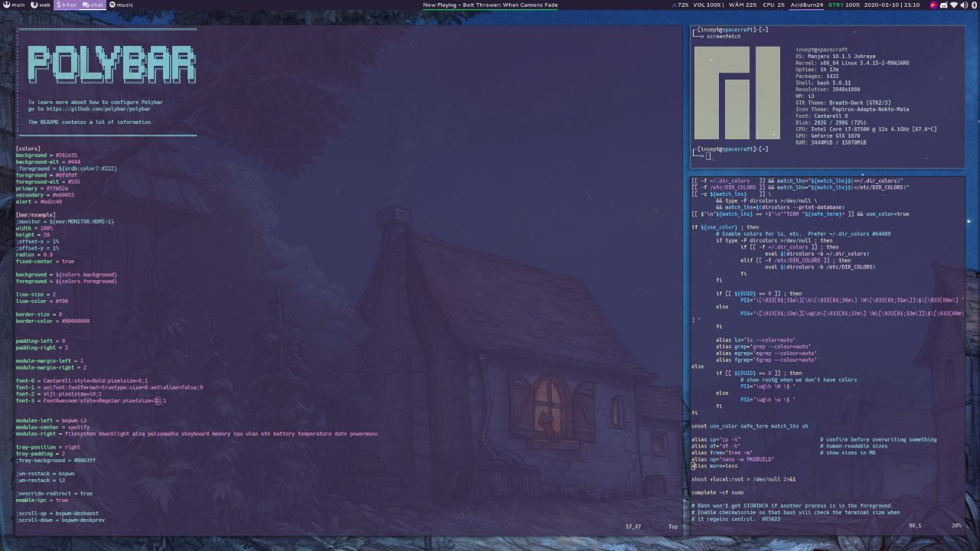This screenshot has height=551, width=980.
Task: Select the h4xx workspace
Action: tap(66, 5)
